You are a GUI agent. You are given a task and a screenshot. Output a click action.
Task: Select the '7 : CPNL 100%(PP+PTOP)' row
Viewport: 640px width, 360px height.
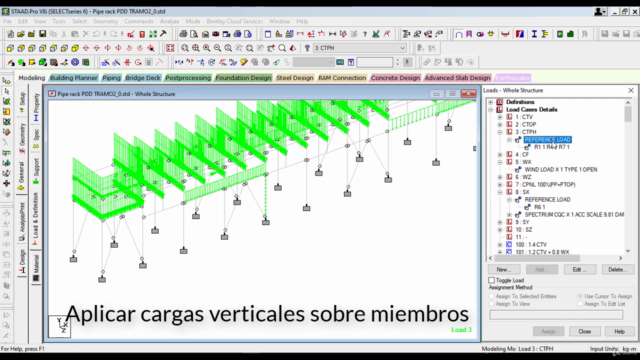click(545, 184)
